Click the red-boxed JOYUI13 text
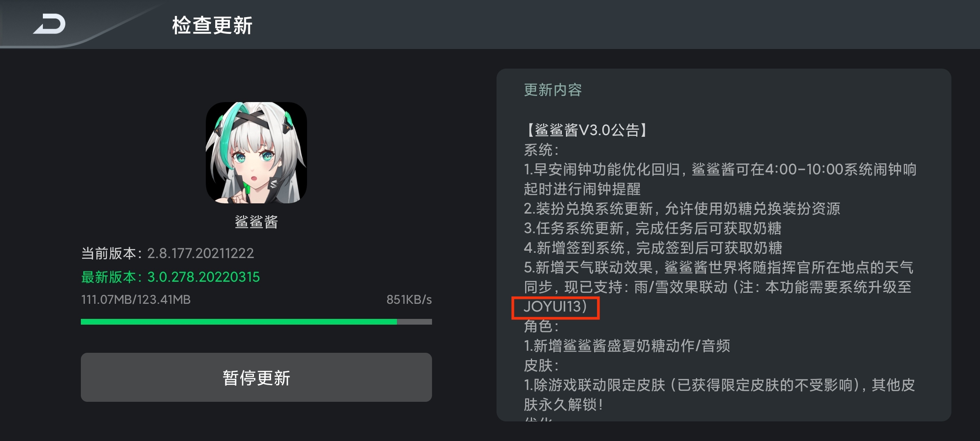 pyautogui.click(x=555, y=307)
